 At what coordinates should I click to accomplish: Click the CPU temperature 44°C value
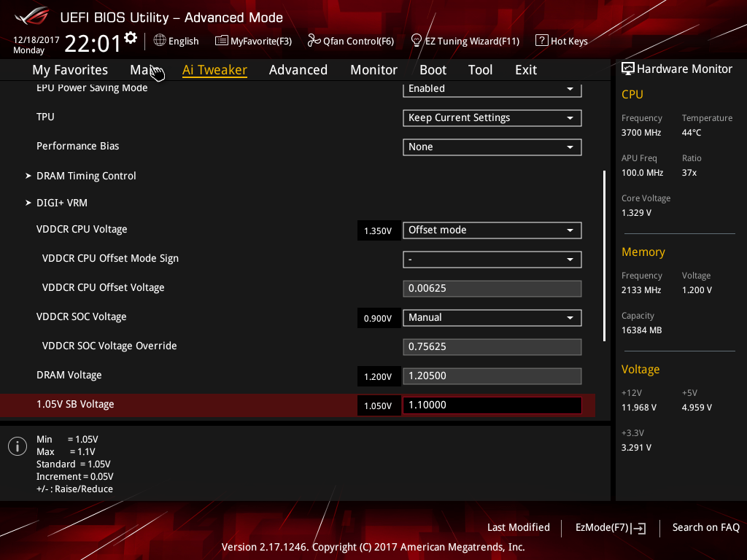point(692,133)
